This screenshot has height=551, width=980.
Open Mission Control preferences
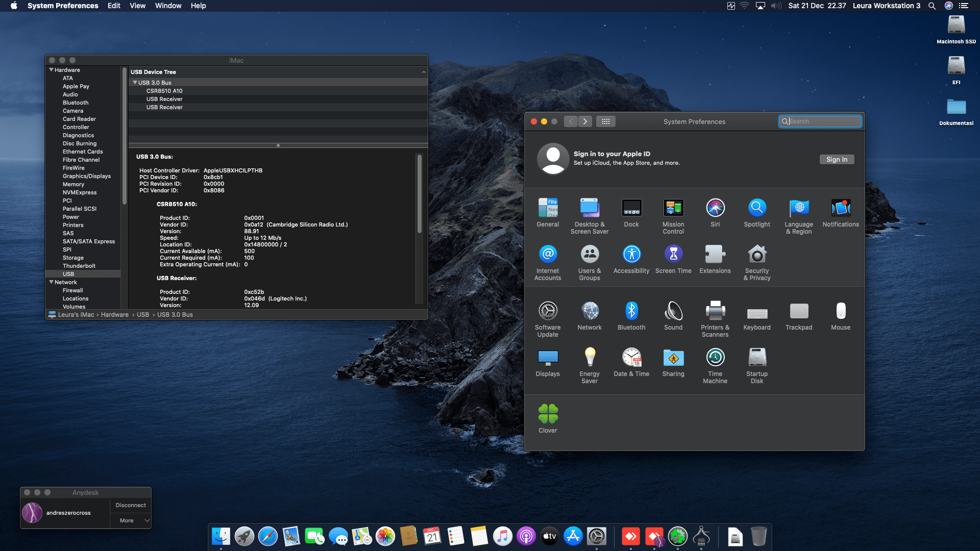click(x=673, y=208)
